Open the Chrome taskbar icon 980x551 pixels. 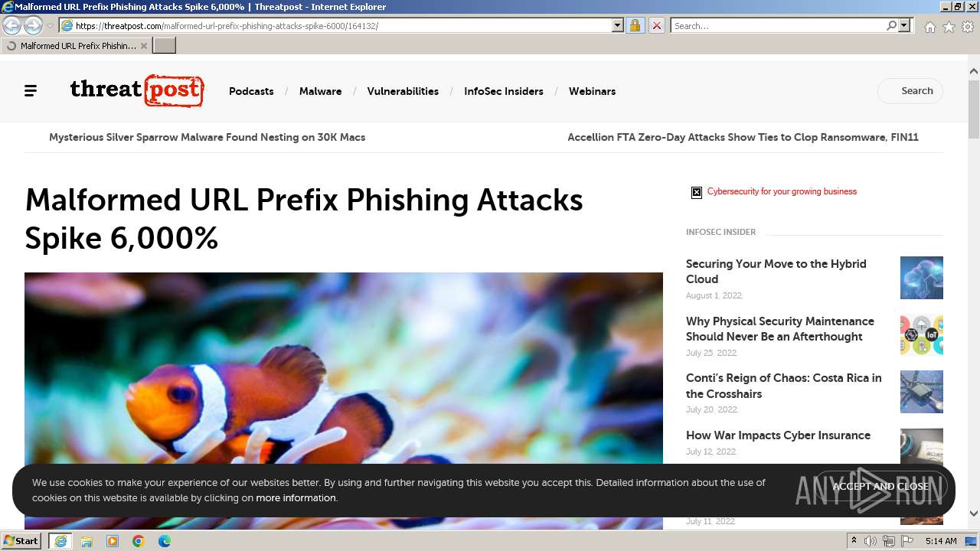(139, 541)
